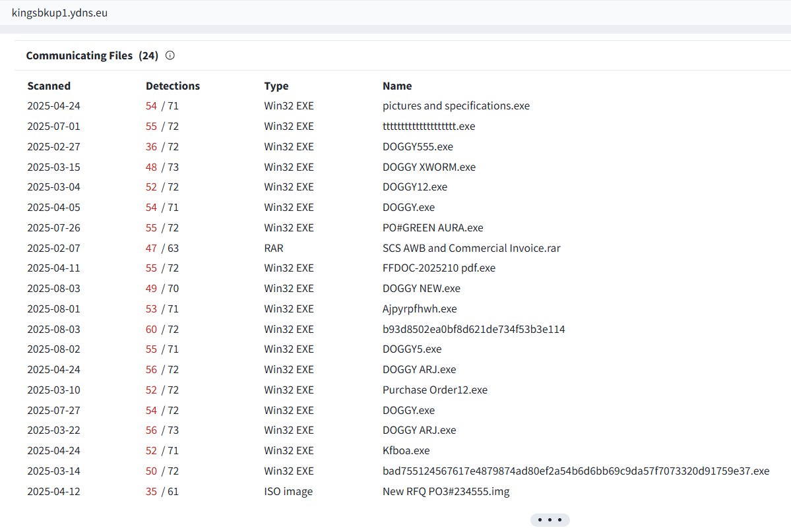This screenshot has width=791, height=532.
Task: Click scan date 2025-03-22
Action: (x=53, y=430)
